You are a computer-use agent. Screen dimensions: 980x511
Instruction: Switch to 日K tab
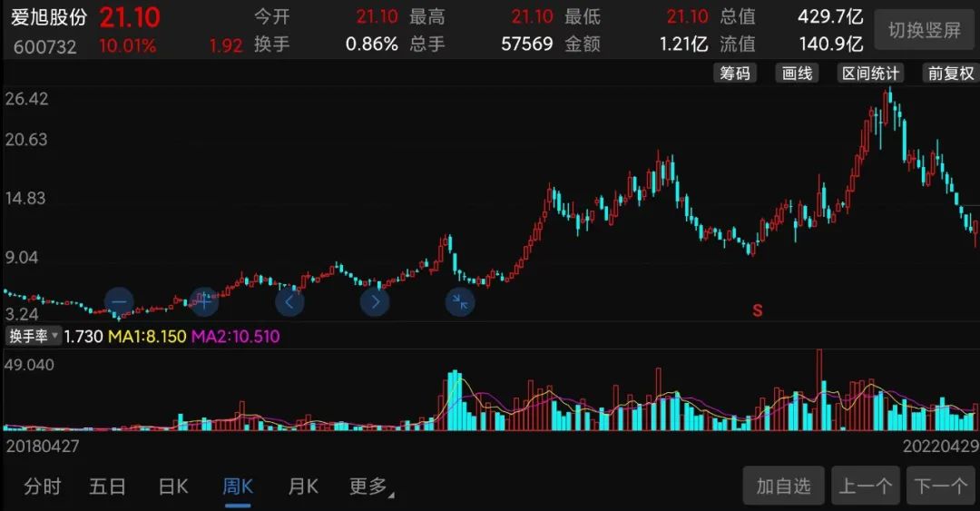(x=173, y=486)
